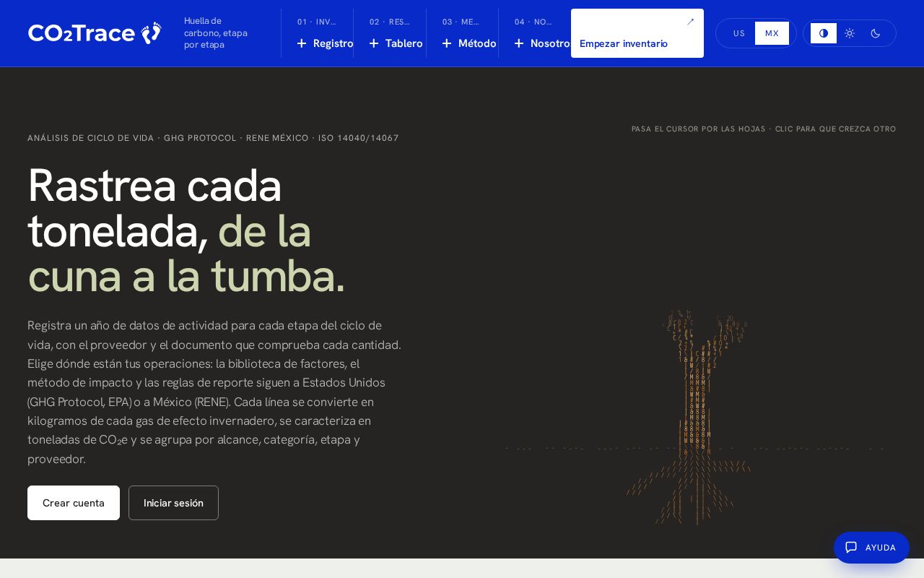Click the tagline 'Huella de carbono, etapa por etapa'

216,33
